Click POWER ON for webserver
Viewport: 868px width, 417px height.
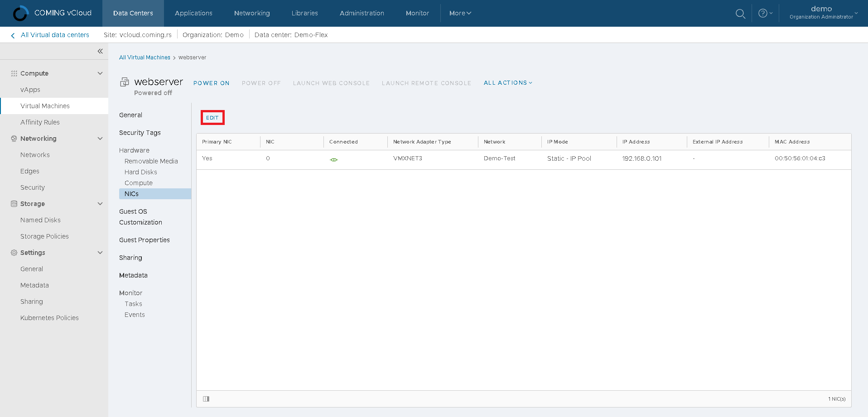[211, 83]
